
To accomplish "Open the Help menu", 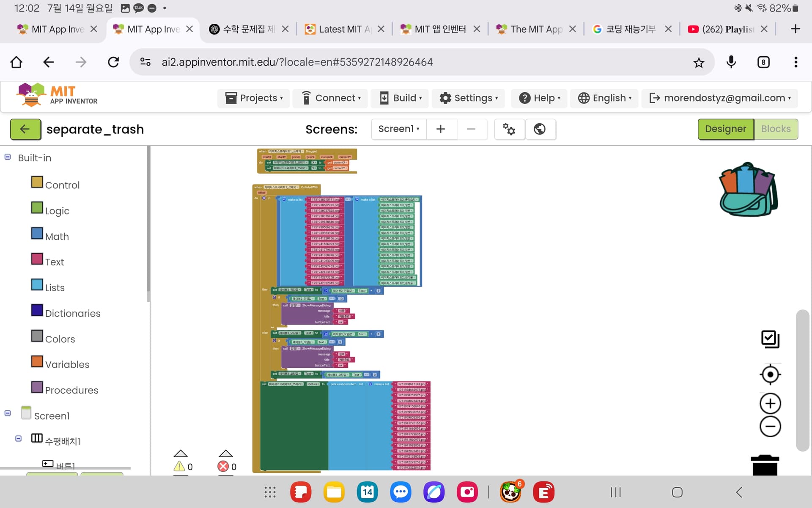I will (x=539, y=98).
